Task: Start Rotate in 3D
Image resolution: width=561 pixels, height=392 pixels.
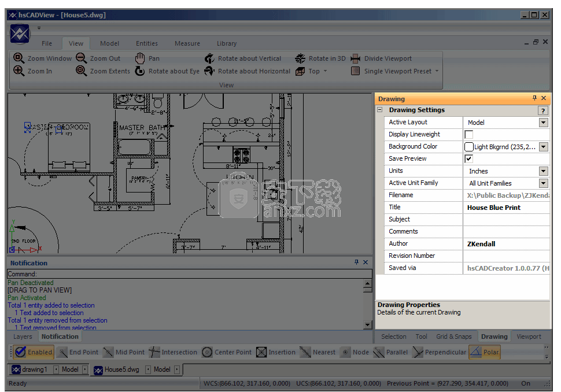Action: pyautogui.click(x=320, y=58)
